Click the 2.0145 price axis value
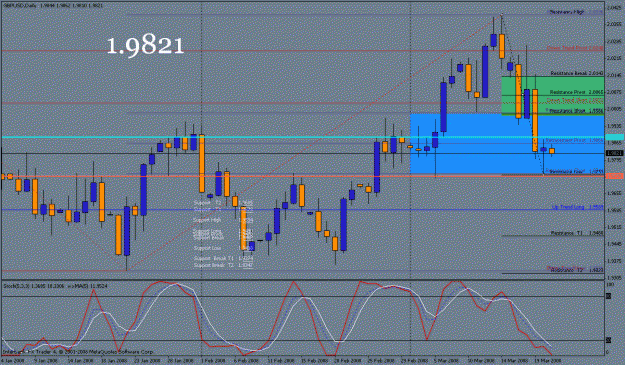625x365 pixels. coord(614,75)
